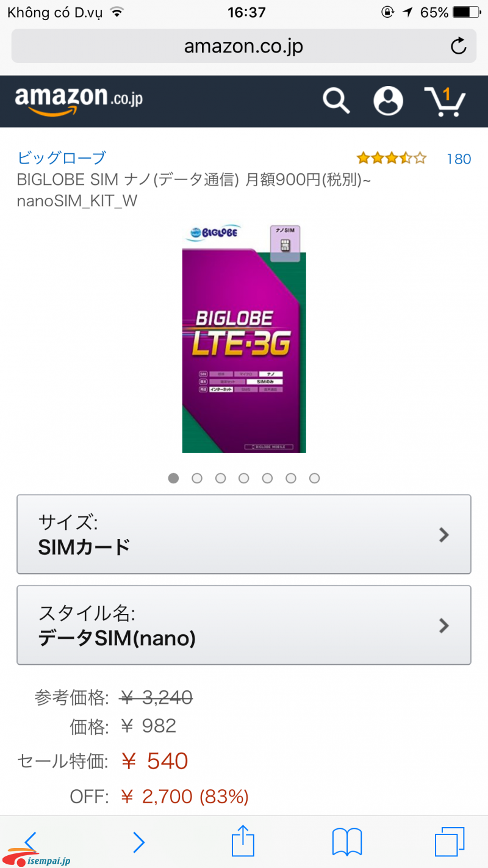
Task: Expand the サイズ SIMカード selector
Action: (x=244, y=534)
